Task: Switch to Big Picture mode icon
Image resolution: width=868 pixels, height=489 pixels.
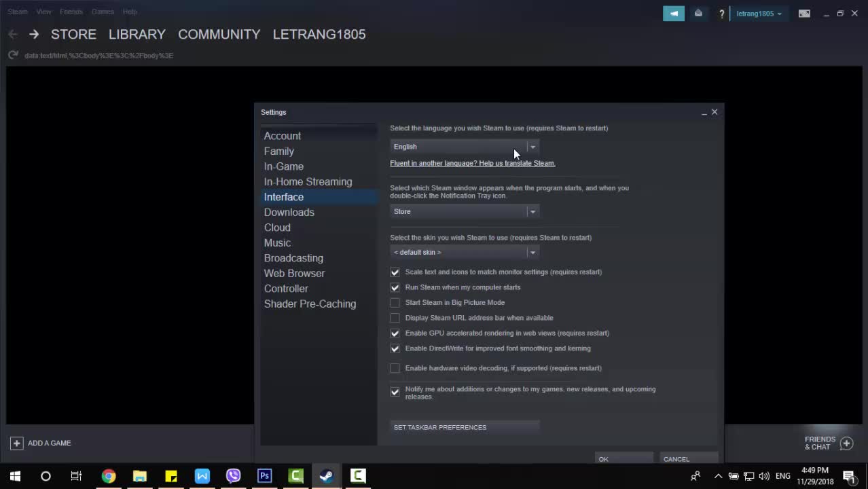Action: pyautogui.click(x=804, y=14)
